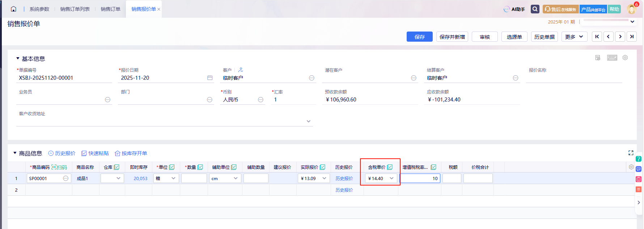Click user avatar with notification badge
Image resolution: width=644 pixels, height=229 pixels.
click(x=632, y=9)
